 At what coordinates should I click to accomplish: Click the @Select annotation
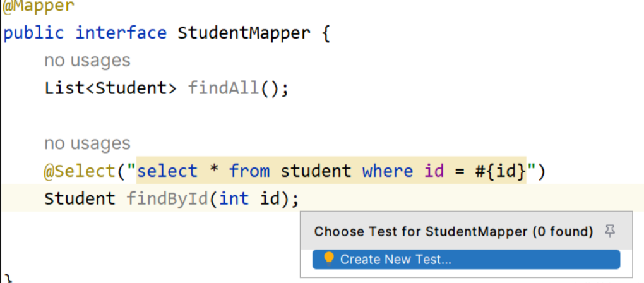point(81,171)
